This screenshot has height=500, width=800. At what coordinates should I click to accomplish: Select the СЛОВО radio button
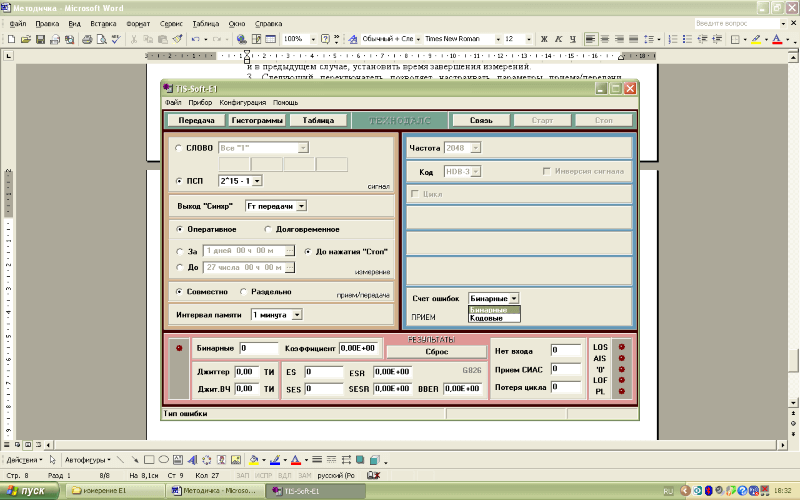click(179, 148)
